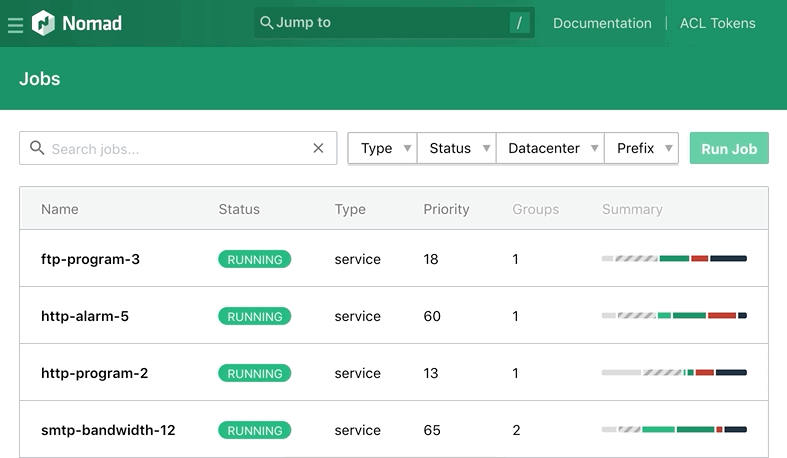
Task: Open the Status filter dropdown
Action: [456, 148]
